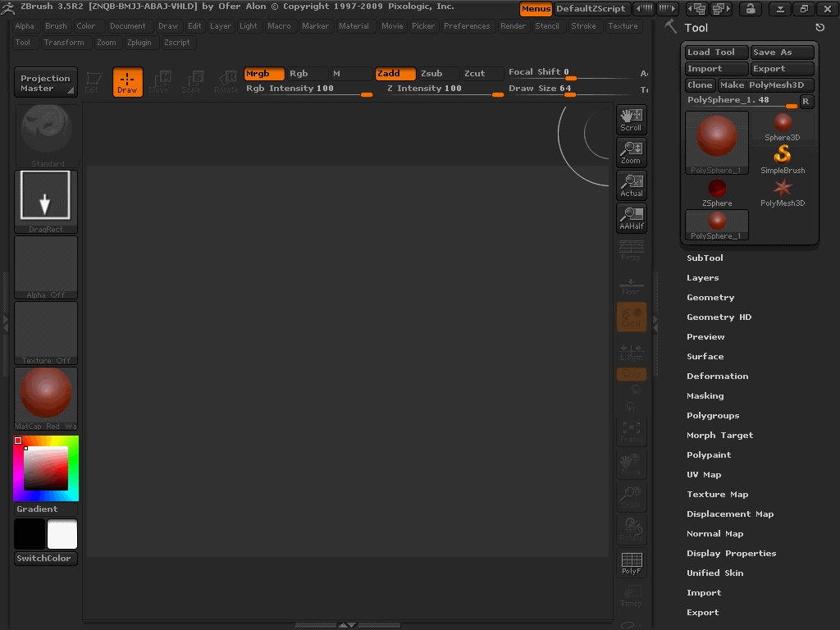Enable the Mrgb paint mode
This screenshot has height=630, width=840.
(x=263, y=73)
